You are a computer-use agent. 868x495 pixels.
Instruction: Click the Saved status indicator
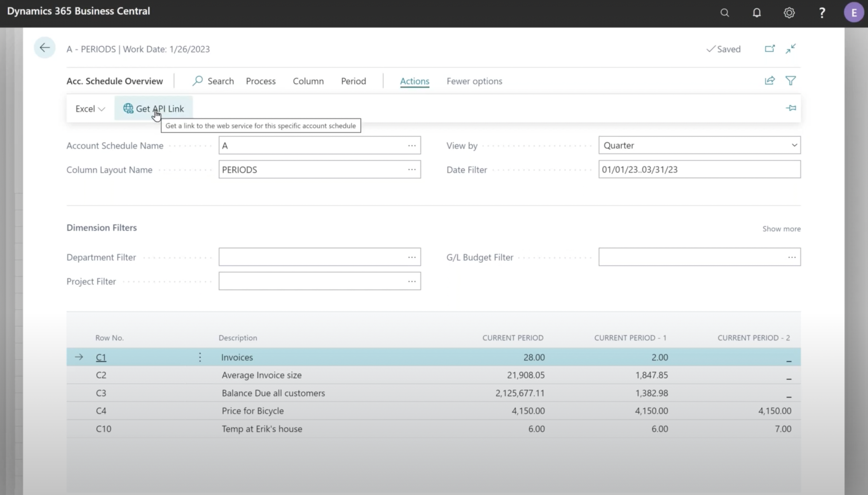coord(723,49)
